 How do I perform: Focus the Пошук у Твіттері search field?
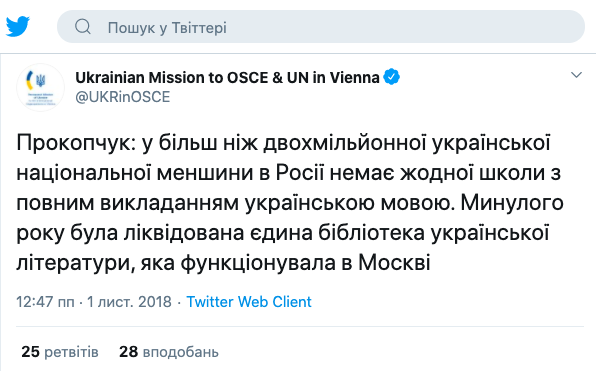[320, 27]
